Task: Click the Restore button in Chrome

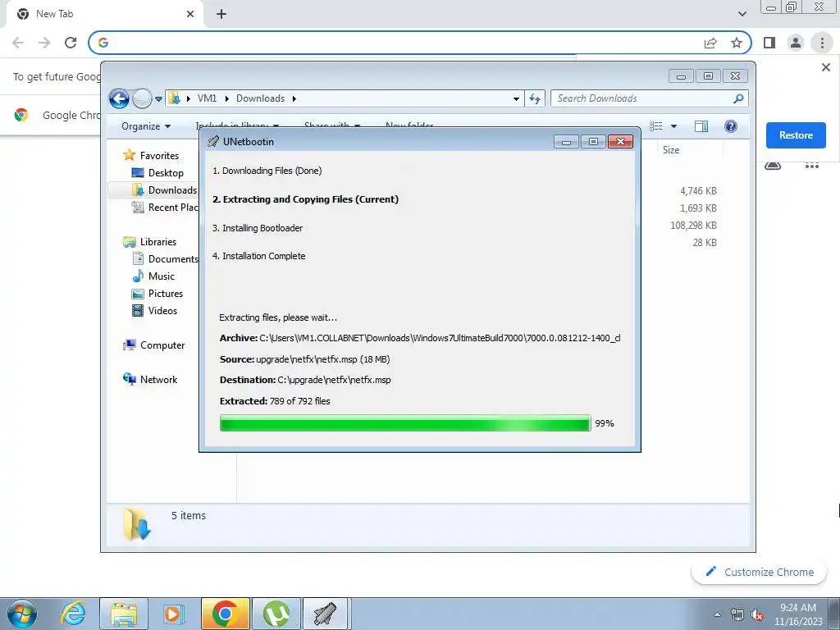Action: tap(796, 135)
